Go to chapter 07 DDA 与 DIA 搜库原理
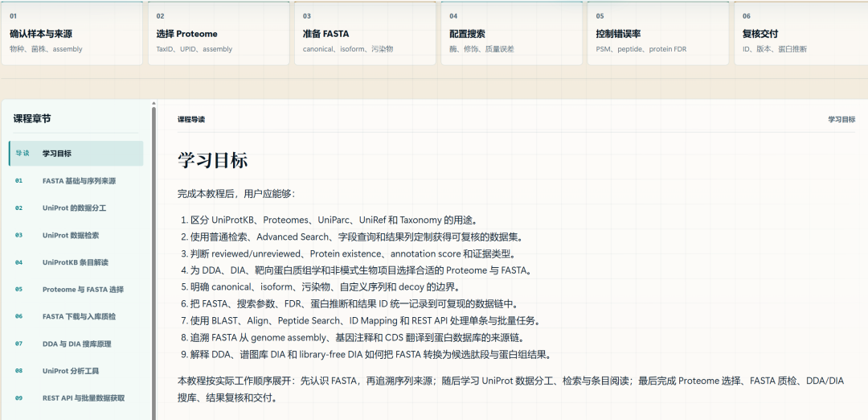Screen dimensions: 868x420 (76, 344)
